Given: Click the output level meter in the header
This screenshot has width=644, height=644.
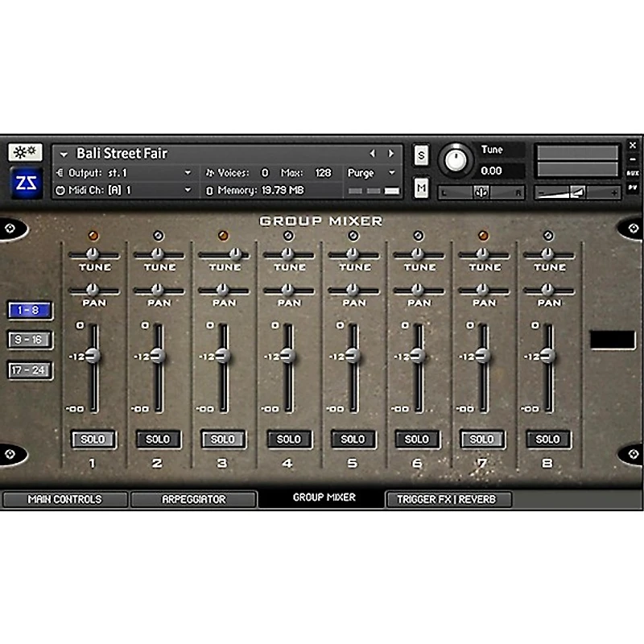Looking at the screenshot, I should [x=577, y=160].
